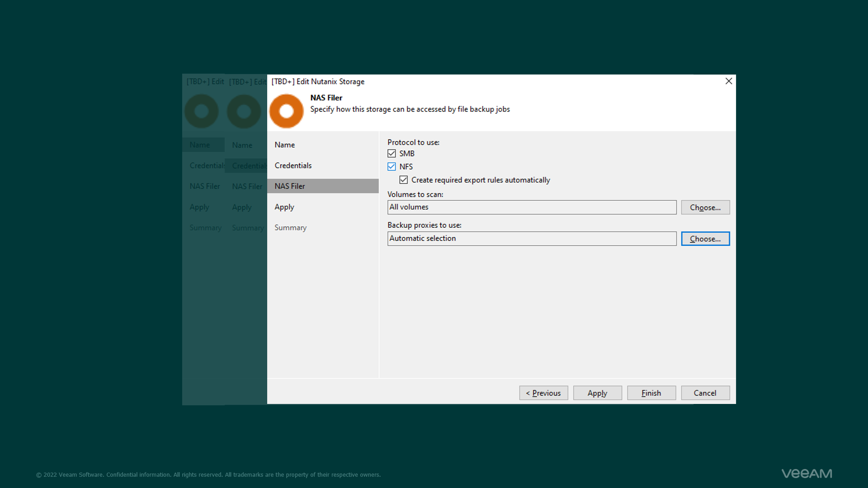The height and width of the screenshot is (488, 868).
Task: Click the Automatic selection field
Action: 532,239
